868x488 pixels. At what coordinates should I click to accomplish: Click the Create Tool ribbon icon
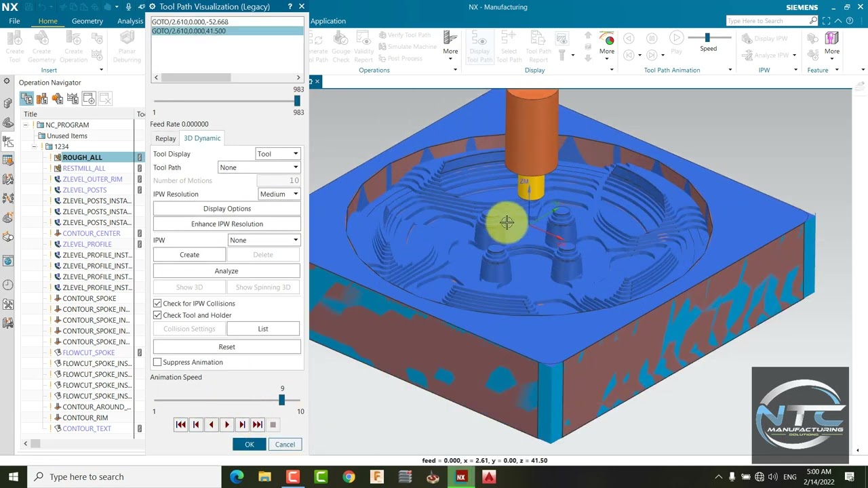15,47
